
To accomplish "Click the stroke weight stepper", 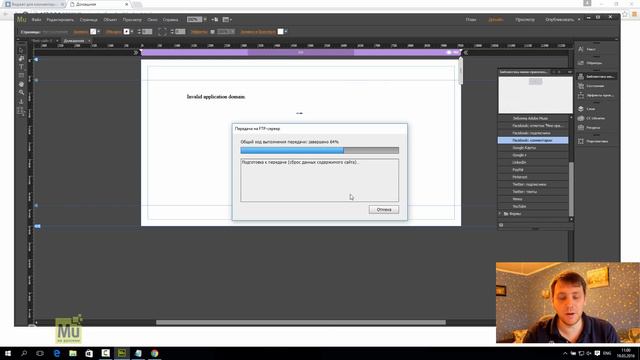I will click(139, 31).
